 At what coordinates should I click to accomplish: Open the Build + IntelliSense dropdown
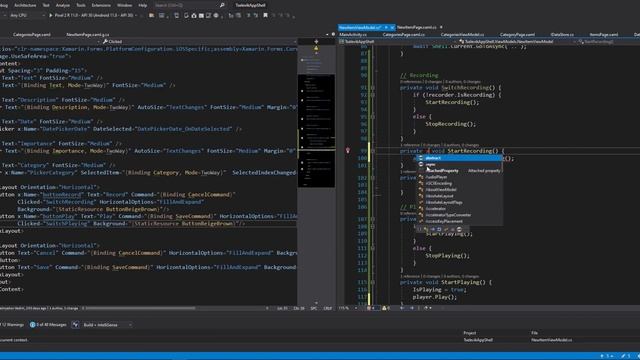107,325
